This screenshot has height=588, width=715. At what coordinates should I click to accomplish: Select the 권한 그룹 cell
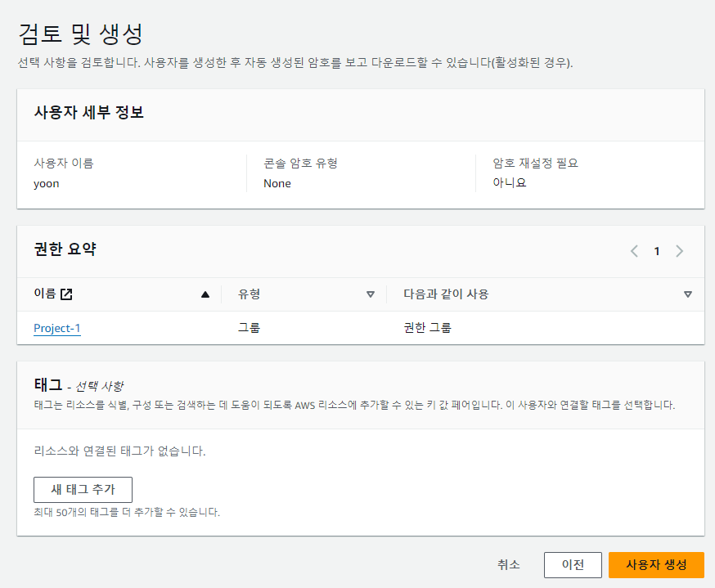click(427, 328)
